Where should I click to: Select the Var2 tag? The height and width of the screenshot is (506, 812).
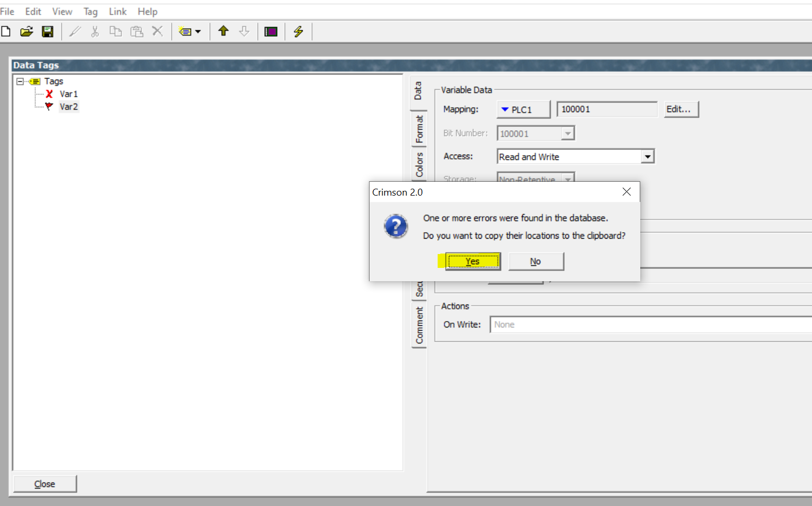69,107
